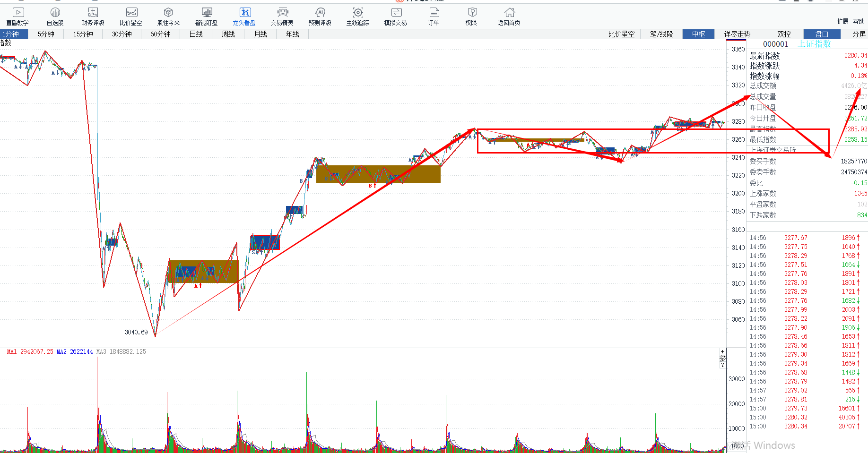
Task: Expand indicator panel with plus button
Action: [x=722, y=352]
